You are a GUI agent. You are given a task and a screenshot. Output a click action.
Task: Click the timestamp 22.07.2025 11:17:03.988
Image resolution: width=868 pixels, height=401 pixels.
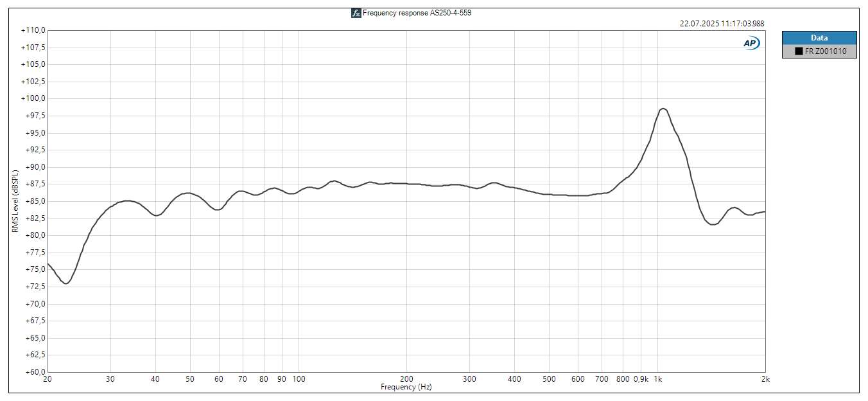[x=722, y=24]
